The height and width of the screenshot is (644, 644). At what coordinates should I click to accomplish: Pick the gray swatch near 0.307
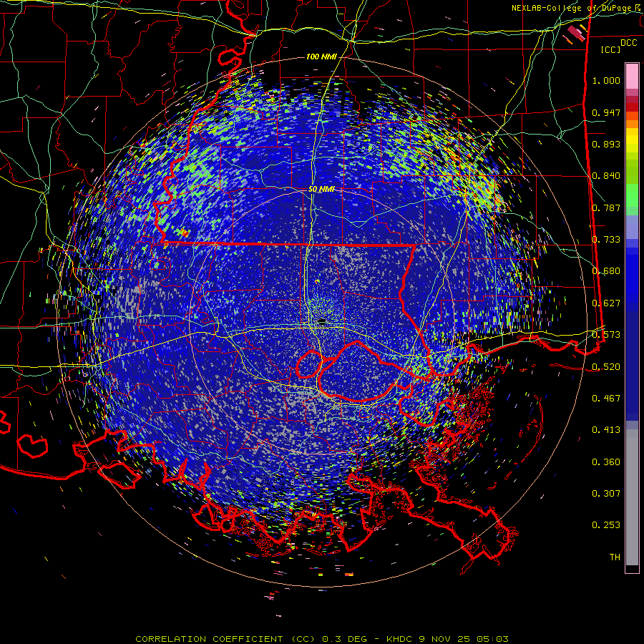coord(632,497)
